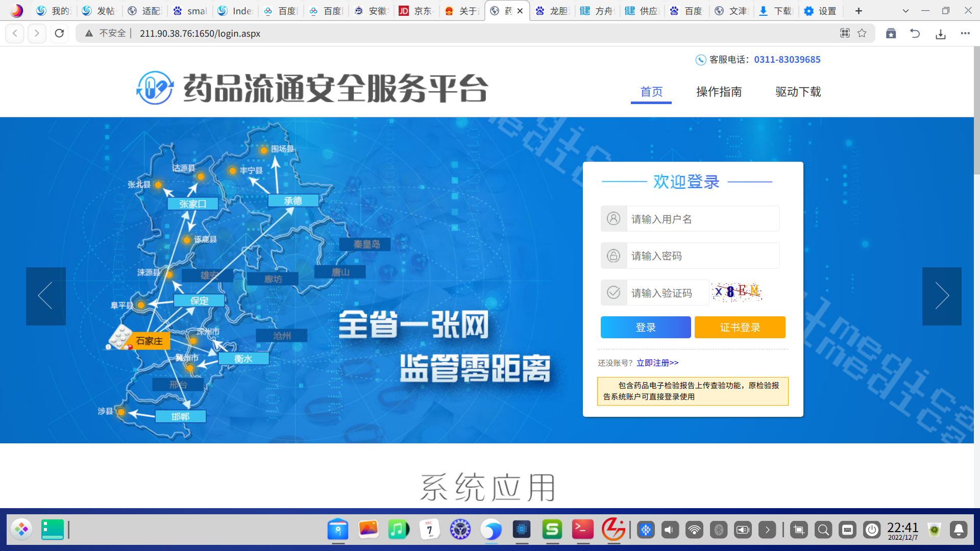Toggle the notification bell icon
Screen dimensions: 980x551
(959, 530)
